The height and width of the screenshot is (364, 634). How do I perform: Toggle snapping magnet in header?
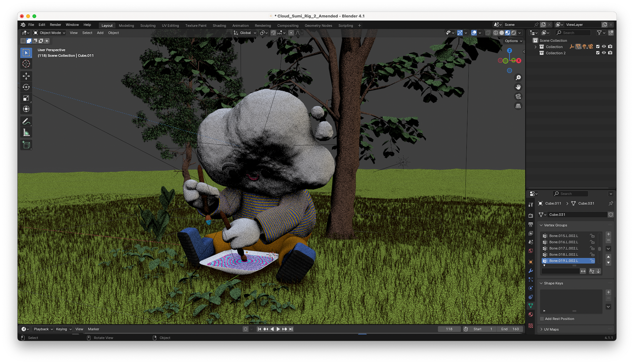[x=273, y=33]
